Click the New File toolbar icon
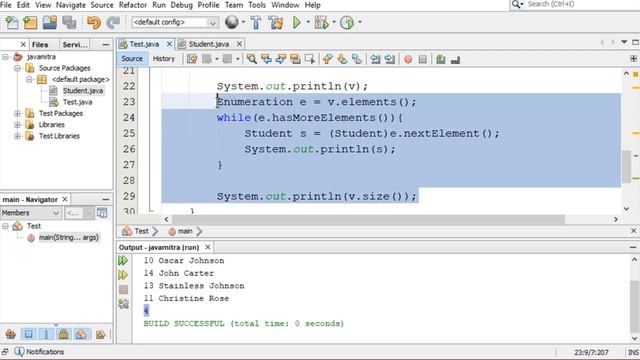This screenshot has height=360, width=640. pyautogui.click(x=11, y=22)
